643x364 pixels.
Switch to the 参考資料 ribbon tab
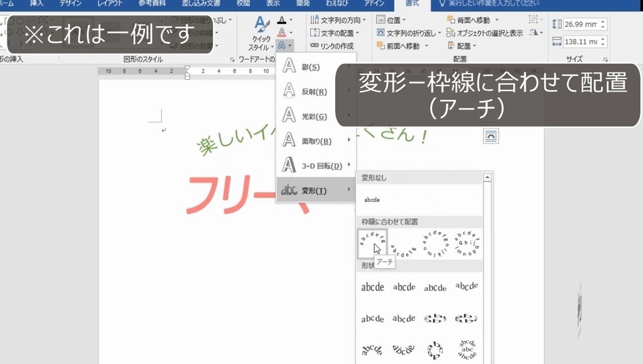[x=152, y=3]
